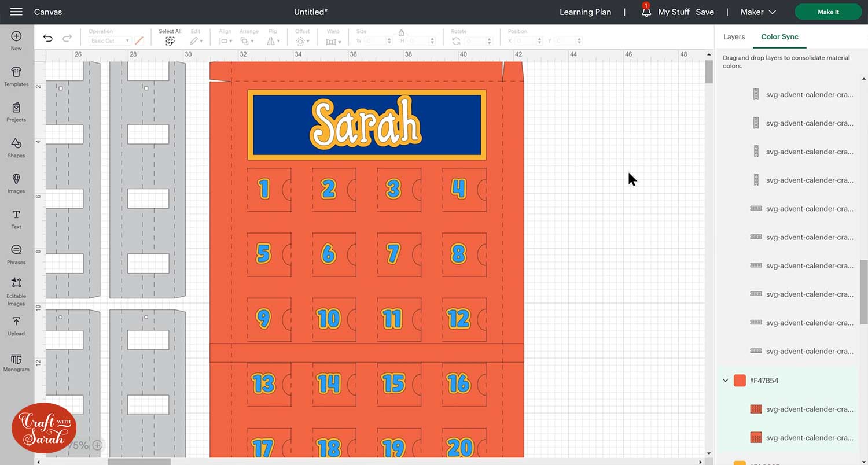Open the Arrange dropdown
This screenshot has height=465, width=868.
click(x=248, y=41)
